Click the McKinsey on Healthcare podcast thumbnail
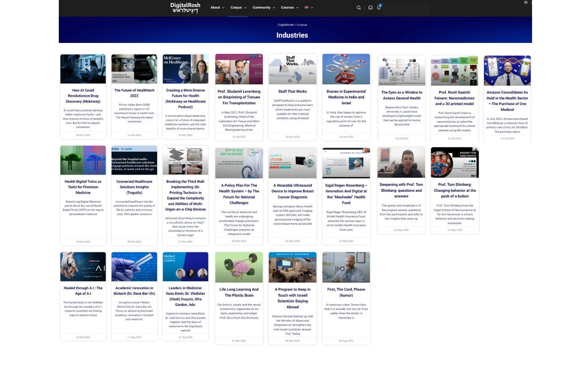Viewport: 588px width, 368px height. click(x=185, y=69)
